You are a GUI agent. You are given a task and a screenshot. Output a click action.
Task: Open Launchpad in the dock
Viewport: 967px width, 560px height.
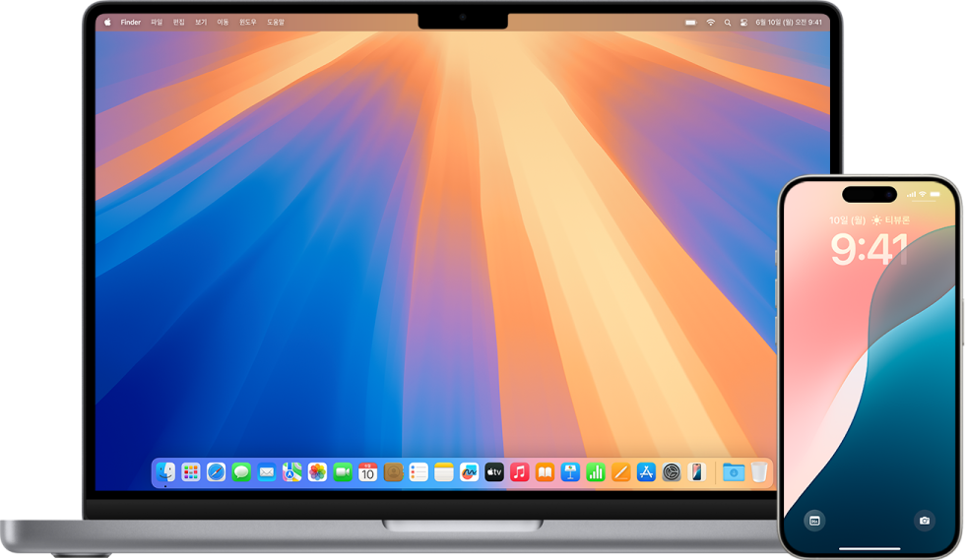(191, 472)
